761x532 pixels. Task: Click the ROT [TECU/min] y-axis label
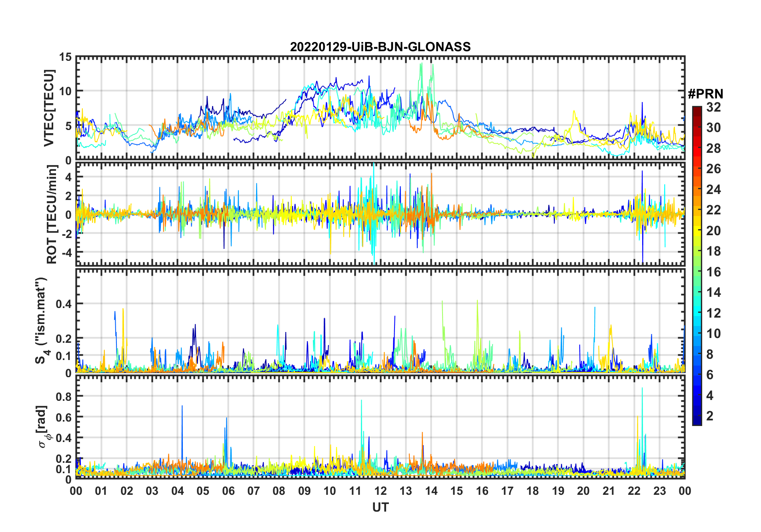[51, 214]
